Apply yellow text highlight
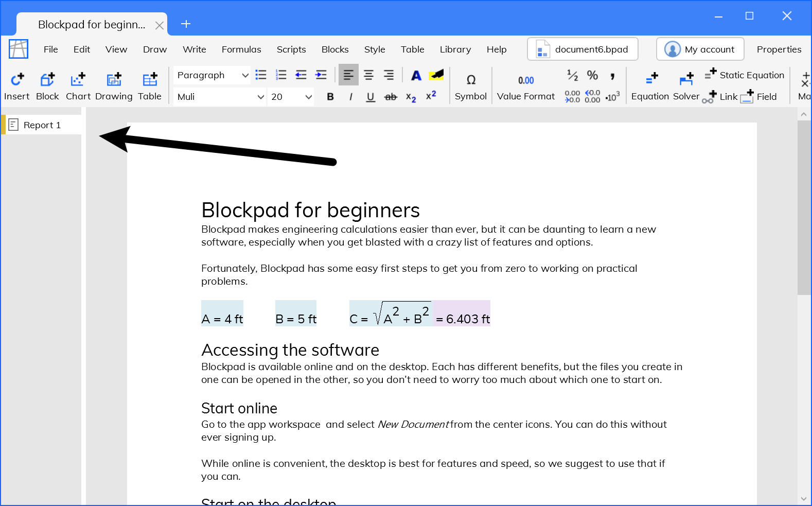Viewport: 812px width, 506px height. coord(436,75)
